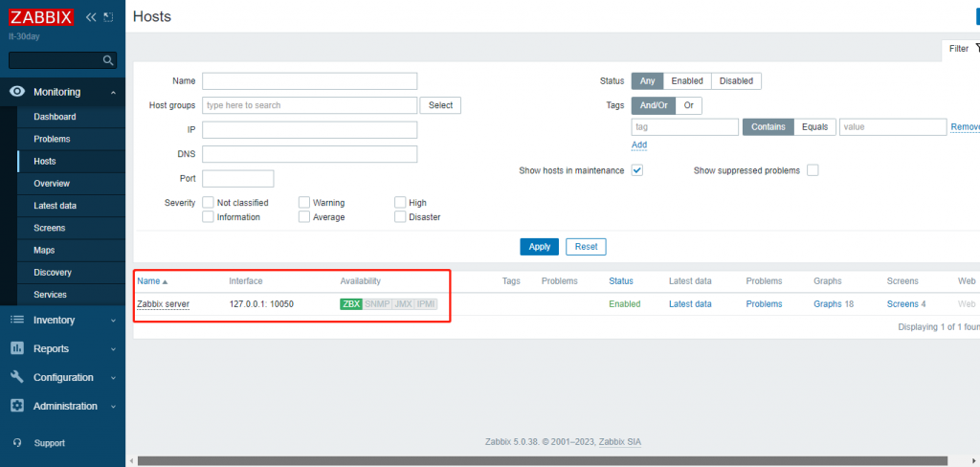Choose Equals tag operator

point(815,127)
